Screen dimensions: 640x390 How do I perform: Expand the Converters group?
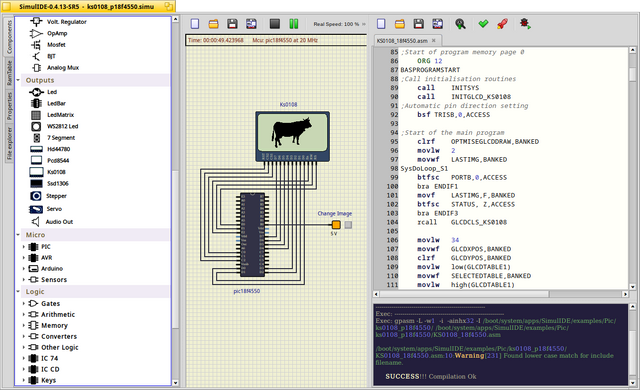coord(24,337)
